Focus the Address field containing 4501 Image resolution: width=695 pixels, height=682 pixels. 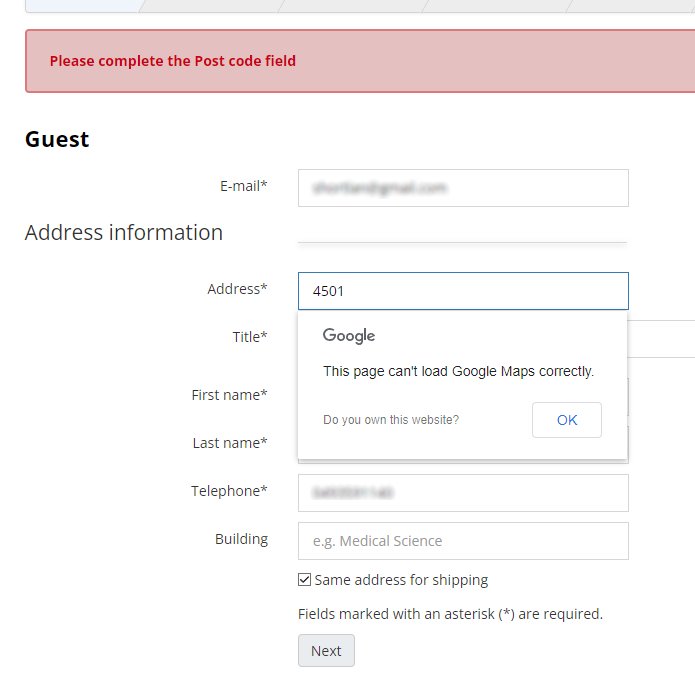463,291
